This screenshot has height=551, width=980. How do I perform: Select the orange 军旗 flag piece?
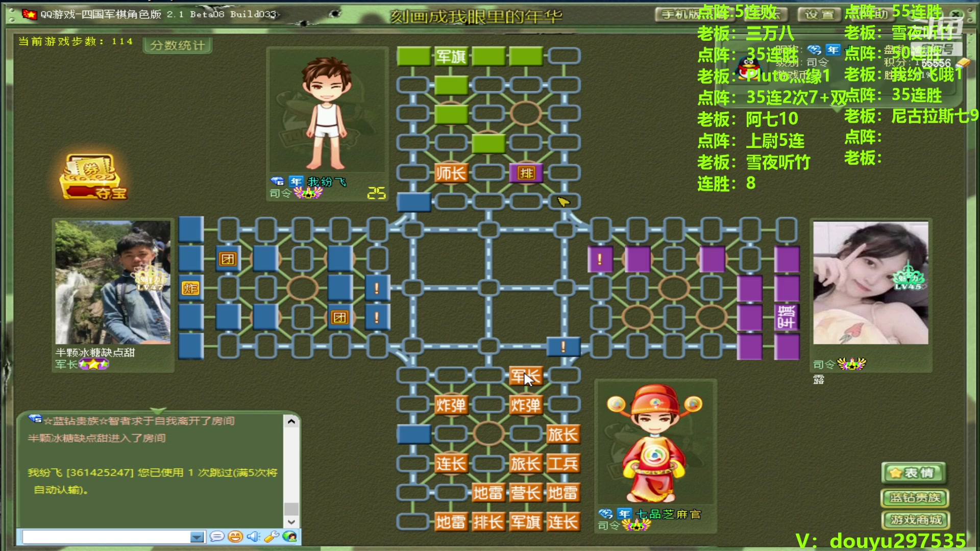[x=526, y=522]
